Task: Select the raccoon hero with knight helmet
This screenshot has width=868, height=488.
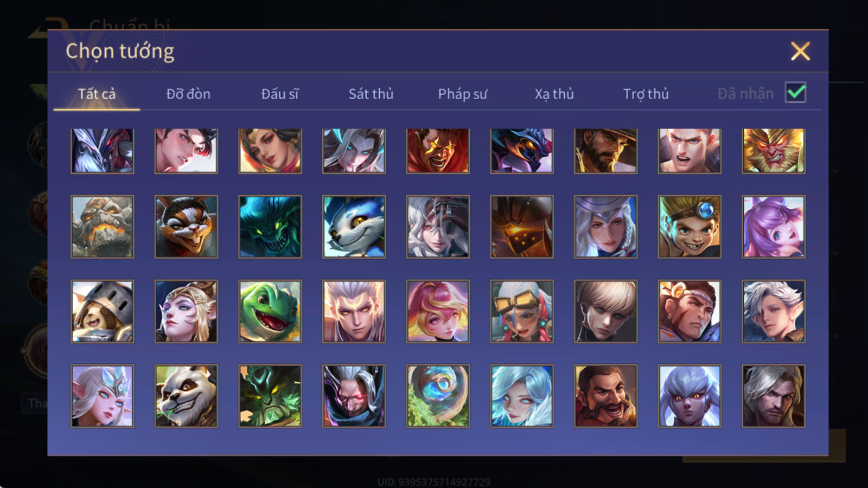Action: [102, 311]
